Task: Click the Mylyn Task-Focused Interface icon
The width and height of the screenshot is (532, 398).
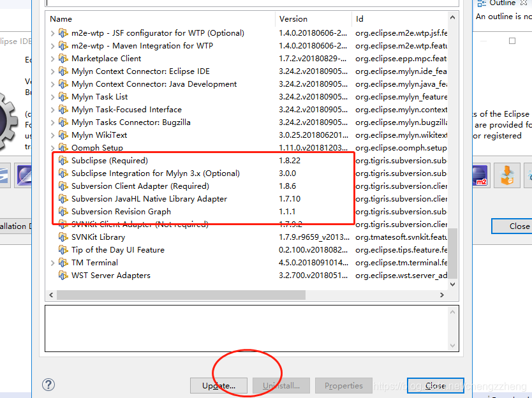Action: point(63,110)
